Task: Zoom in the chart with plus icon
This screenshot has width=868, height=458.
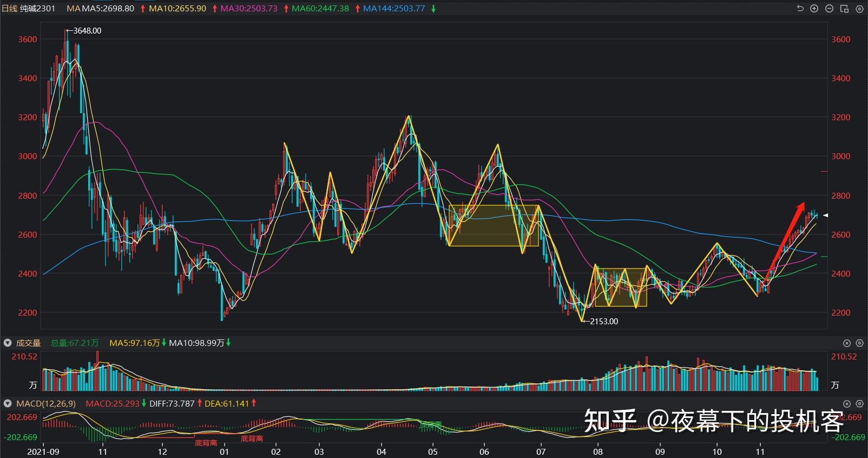Action: 814,9
